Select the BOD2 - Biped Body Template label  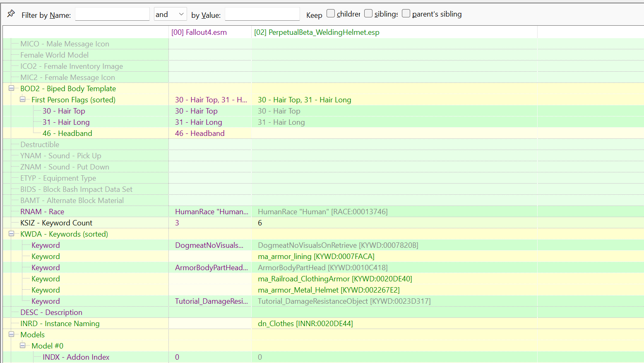[x=68, y=89]
